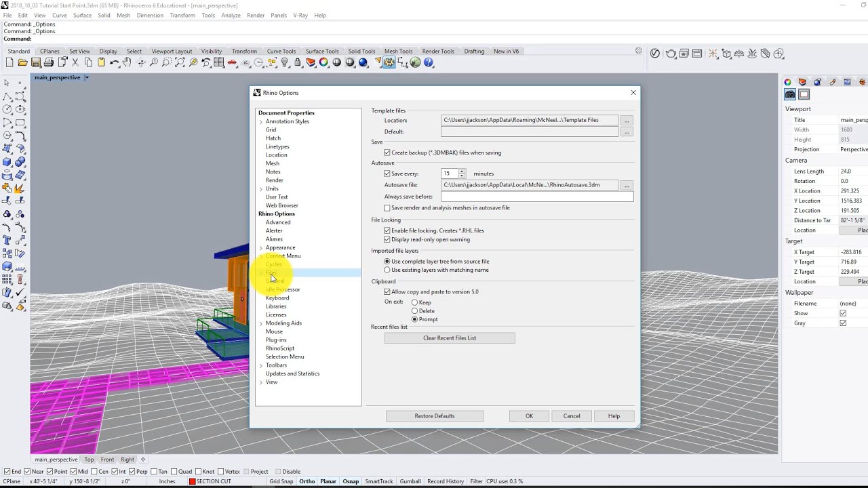This screenshot has height=488, width=868.
Task: Click the red SECTION CUT layer swatch
Action: pyautogui.click(x=192, y=482)
